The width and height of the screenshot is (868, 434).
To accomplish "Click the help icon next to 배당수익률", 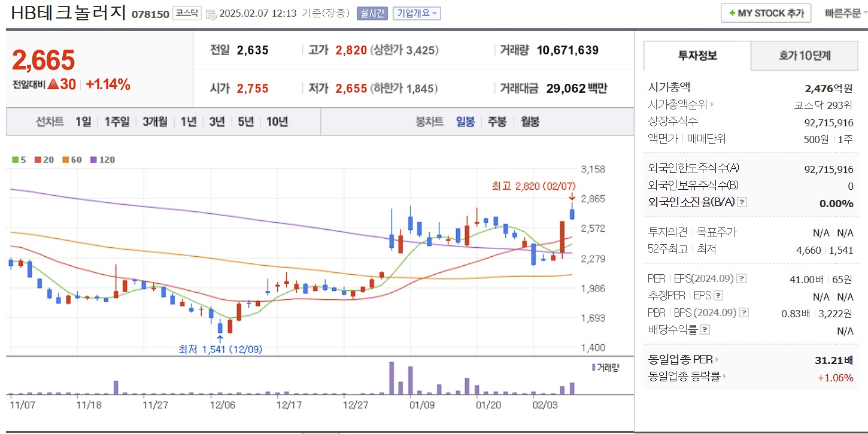I will pos(705,329).
